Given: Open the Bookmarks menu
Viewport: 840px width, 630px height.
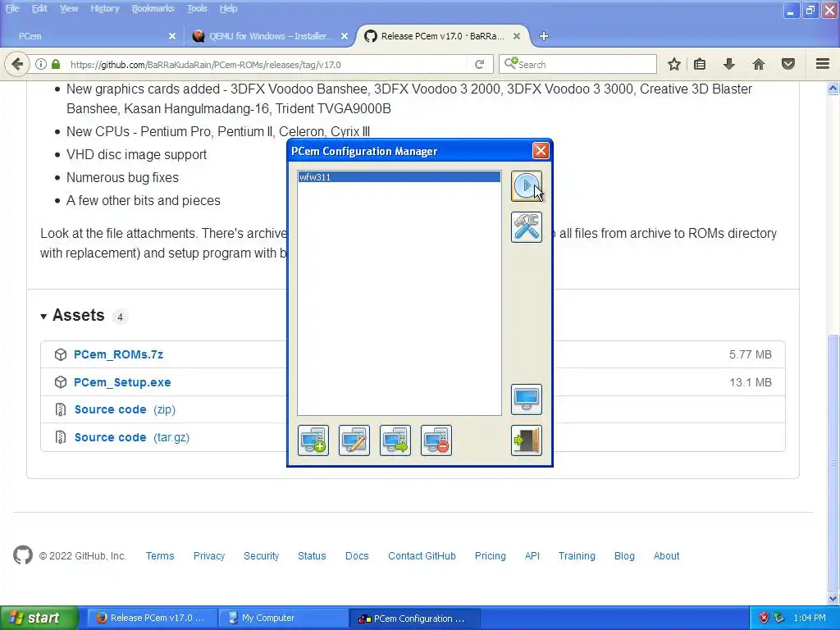Looking at the screenshot, I should (x=153, y=8).
